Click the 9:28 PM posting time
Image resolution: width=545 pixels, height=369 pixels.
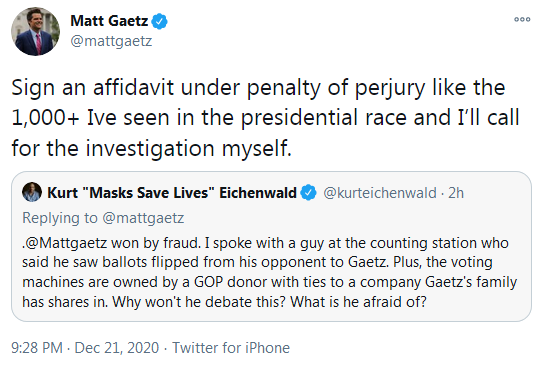(x=37, y=348)
